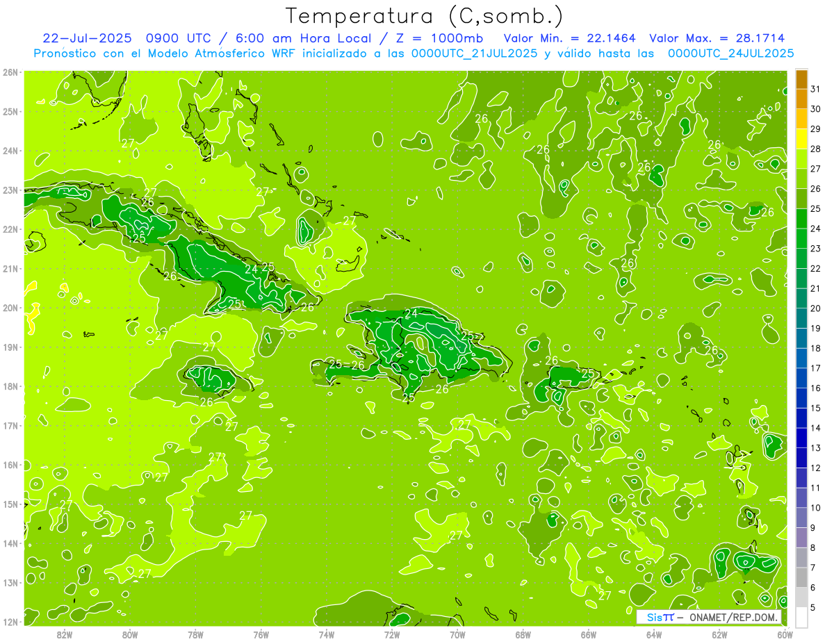Click the '60W' longitude axis label
The height and width of the screenshot is (644, 834).
pos(785,634)
